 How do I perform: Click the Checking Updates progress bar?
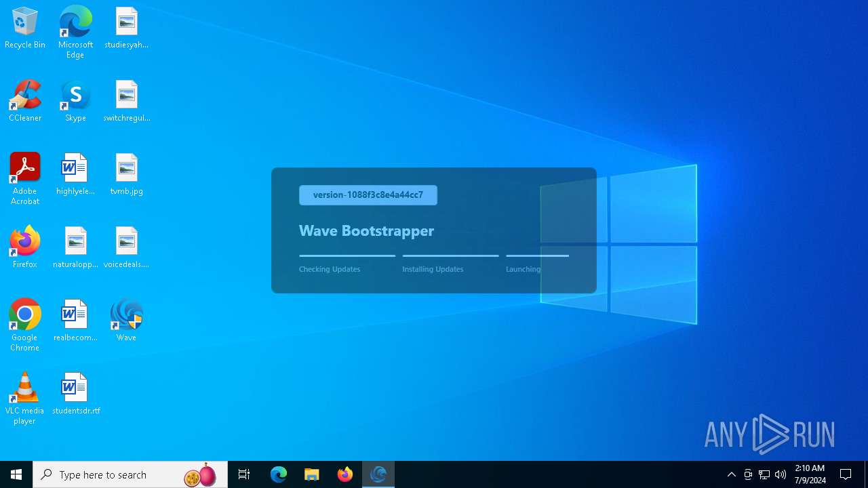click(347, 256)
